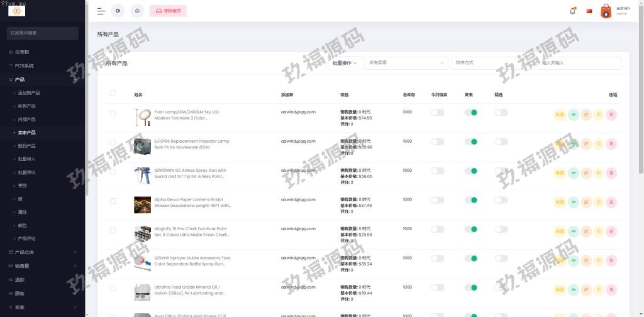The image size is (644, 317).
Task: Click the globe icon in top bar
Action: (118, 11)
